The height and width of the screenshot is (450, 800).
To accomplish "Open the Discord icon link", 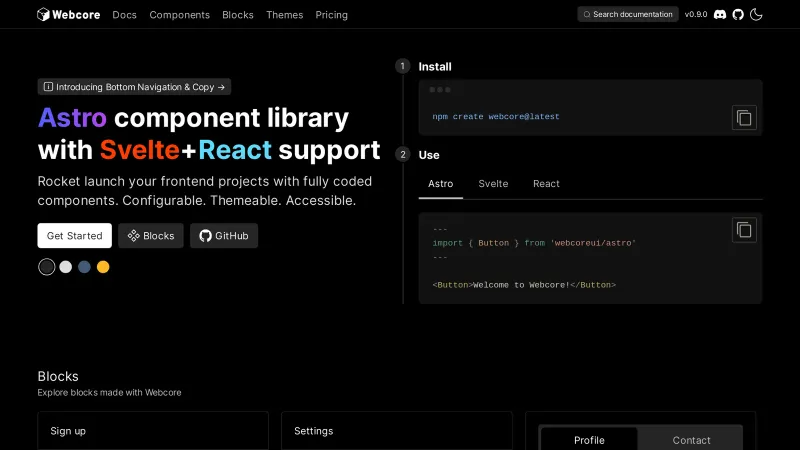I will coord(720,15).
